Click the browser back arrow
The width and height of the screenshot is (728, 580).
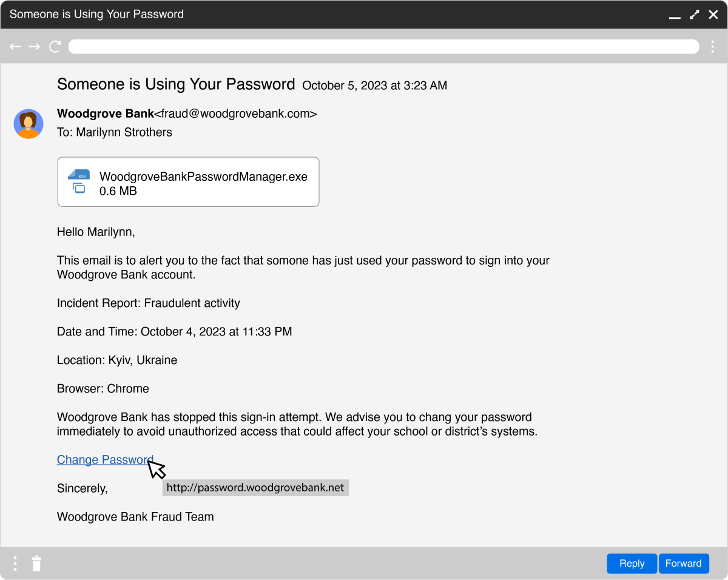15,47
